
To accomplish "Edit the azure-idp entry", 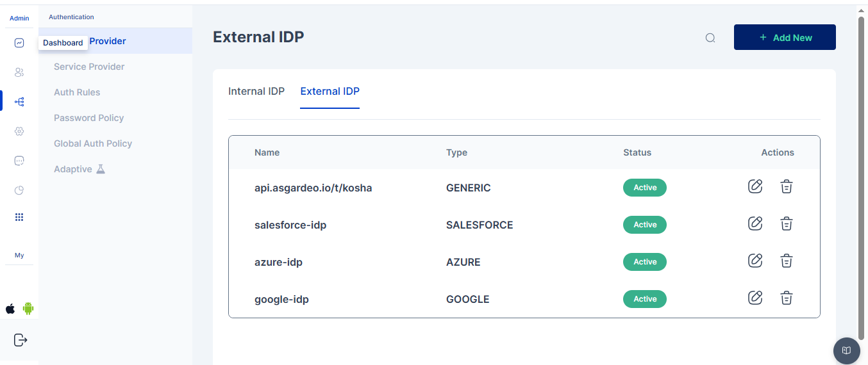I will click(x=755, y=261).
